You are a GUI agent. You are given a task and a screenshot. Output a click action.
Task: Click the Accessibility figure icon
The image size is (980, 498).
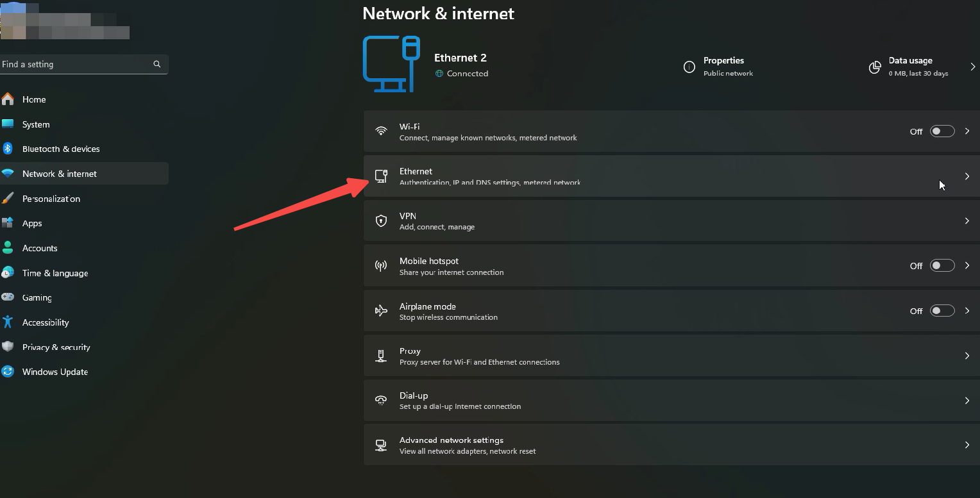pyautogui.click(x=8, y=322)
